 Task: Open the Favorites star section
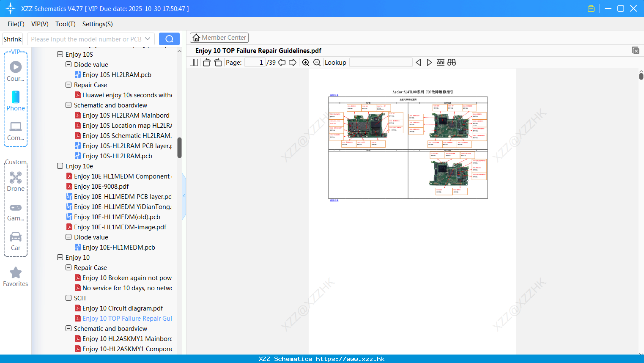point(16,277)
